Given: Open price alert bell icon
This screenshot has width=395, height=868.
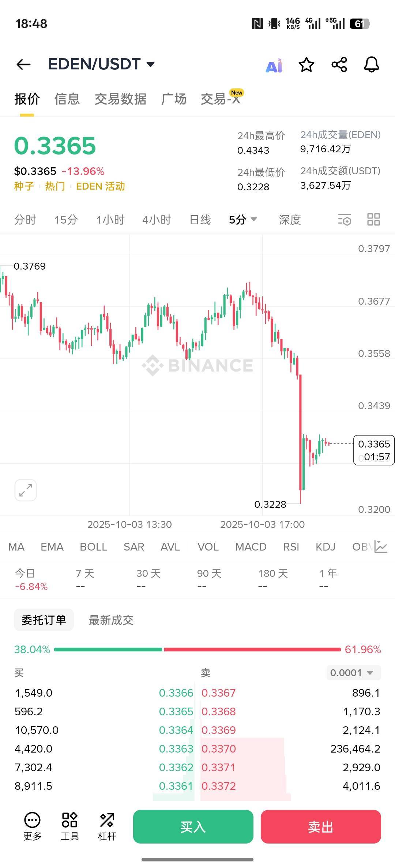Looking at the screenshot, I should point(372,65).
